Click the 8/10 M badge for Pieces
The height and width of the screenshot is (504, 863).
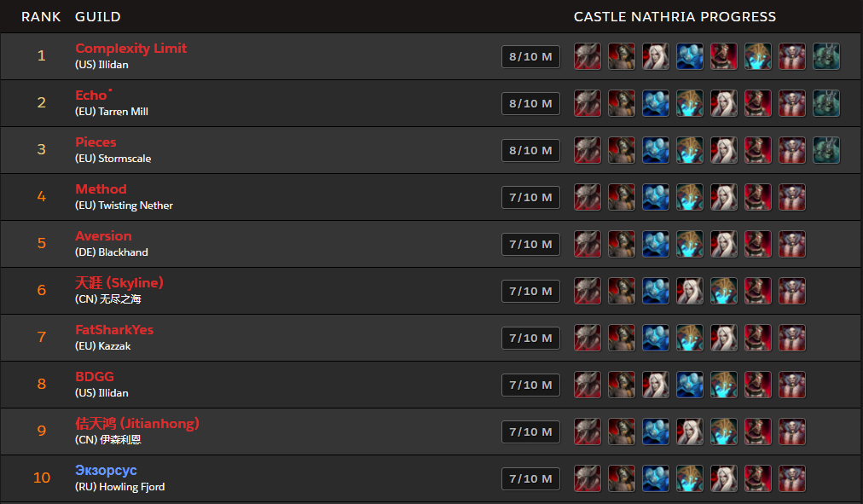pyautogui.click(x=530, y=150)
